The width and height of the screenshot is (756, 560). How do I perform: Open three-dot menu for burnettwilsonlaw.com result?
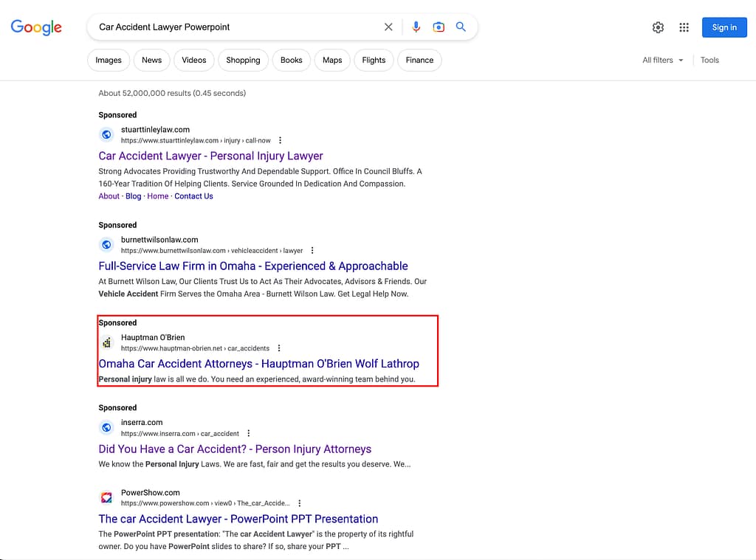[312, 251]
